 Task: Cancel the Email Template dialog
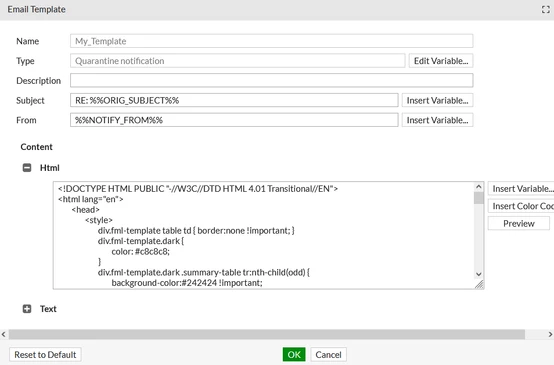click(328, 354)
